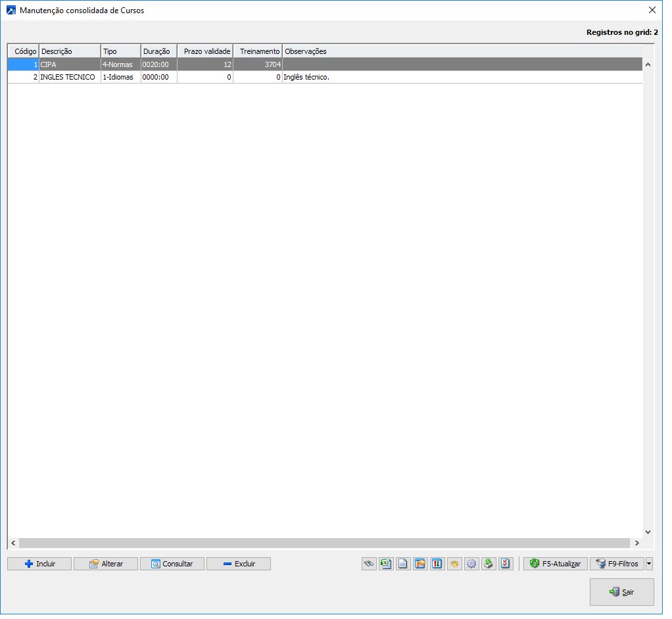Click the Tipo column header
The height and width of the screenshot is (619, 672).
(x=122, y=52)
